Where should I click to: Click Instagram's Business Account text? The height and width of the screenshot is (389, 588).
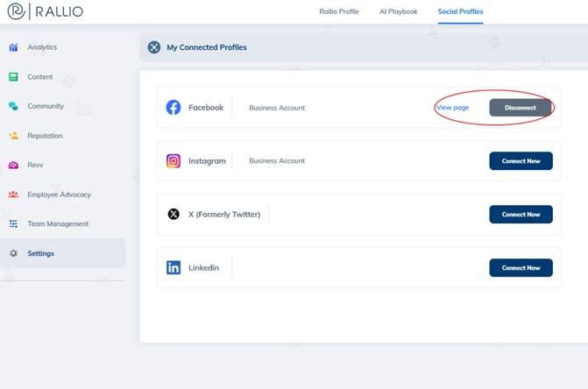point(277,161)
